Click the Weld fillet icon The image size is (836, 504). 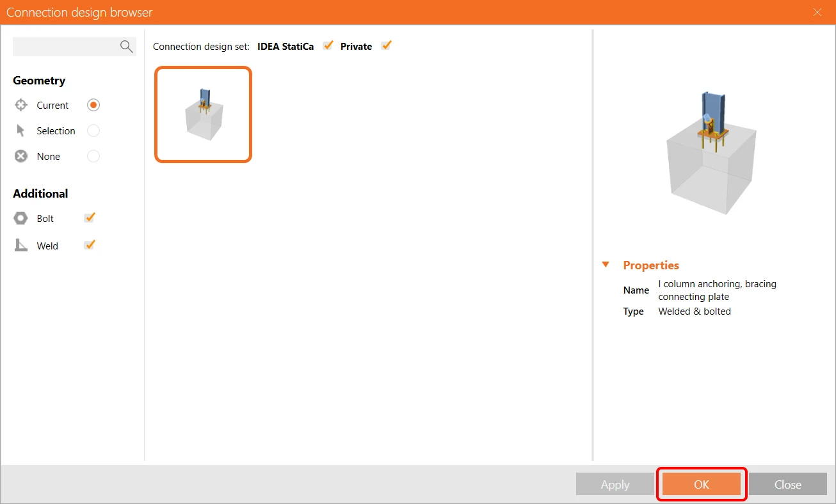[x=21, y=246]
